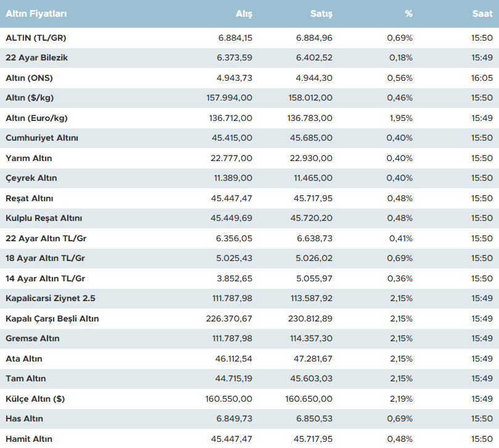Open the Kulplu Reşat Altını entry

pos(44,218)
